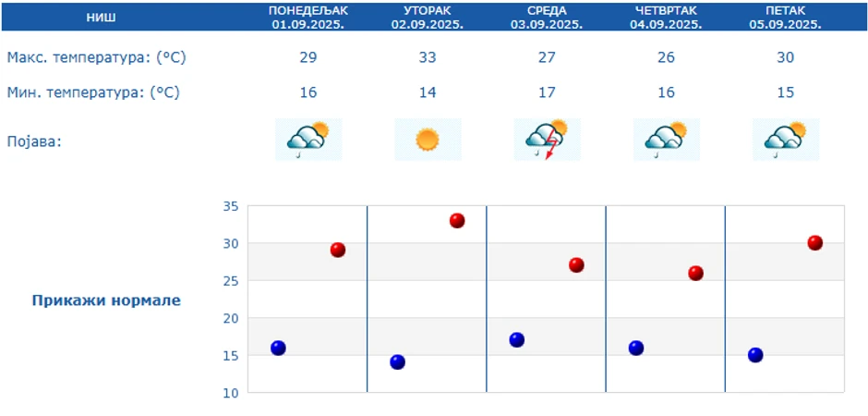Click the 'Прикажи нормале' link

tap(106, 300)
